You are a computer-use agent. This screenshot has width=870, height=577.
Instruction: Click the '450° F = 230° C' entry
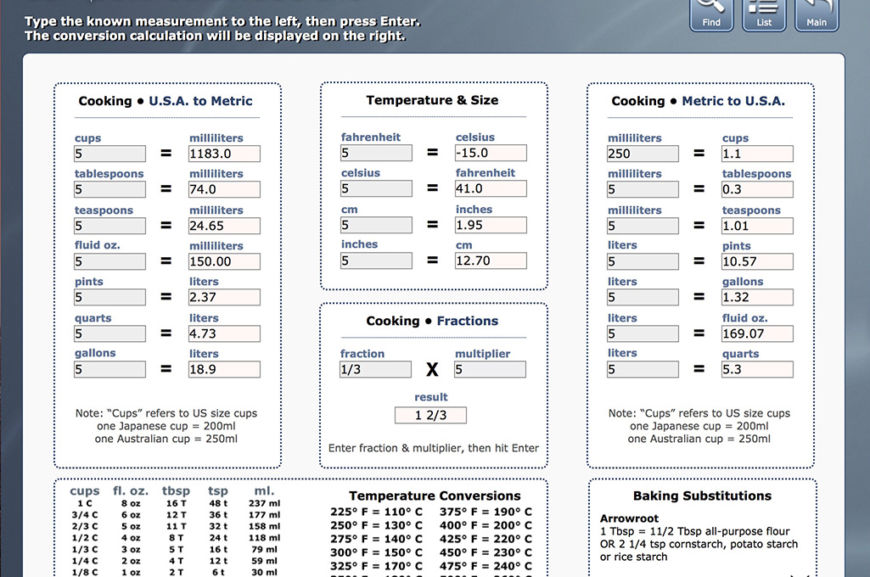click(x=485, y=552)
